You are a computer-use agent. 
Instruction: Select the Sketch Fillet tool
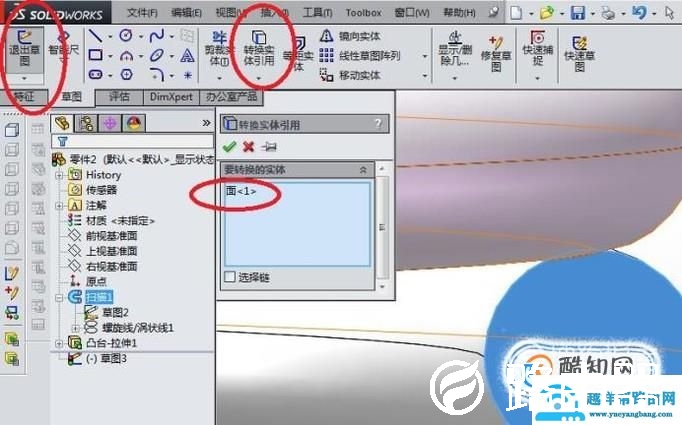(156, 75)
